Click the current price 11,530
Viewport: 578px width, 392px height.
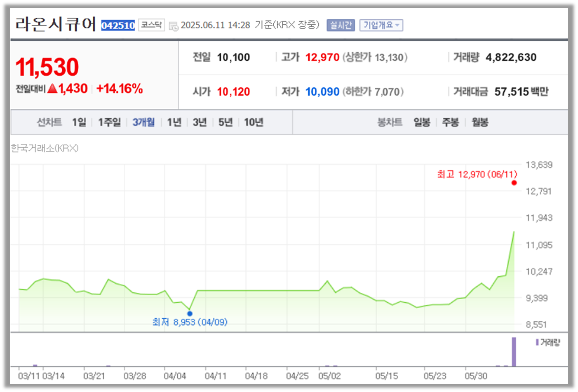(47, 67)
